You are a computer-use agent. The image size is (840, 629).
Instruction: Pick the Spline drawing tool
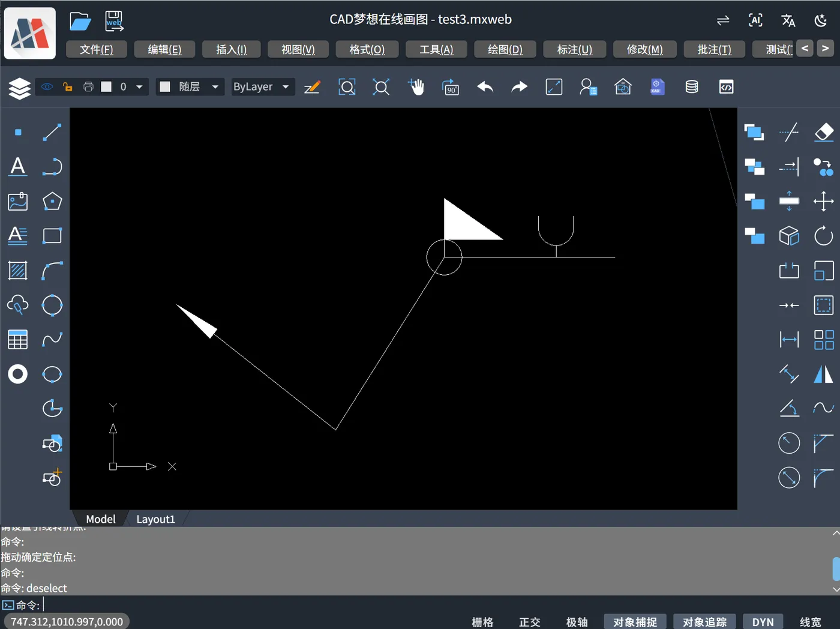52,339
